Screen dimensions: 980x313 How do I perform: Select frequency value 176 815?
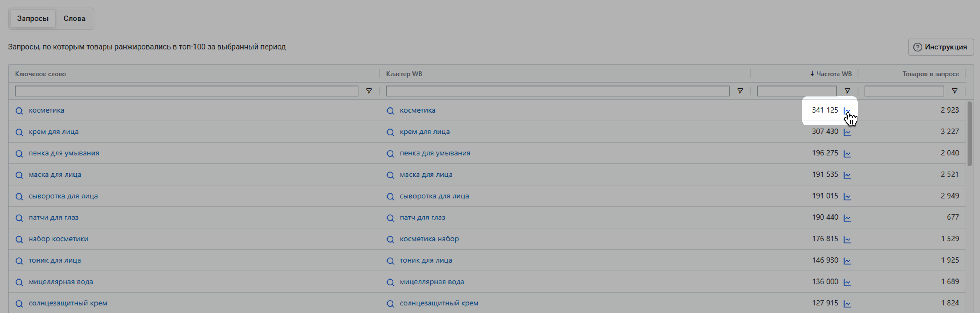coord(825,239)
